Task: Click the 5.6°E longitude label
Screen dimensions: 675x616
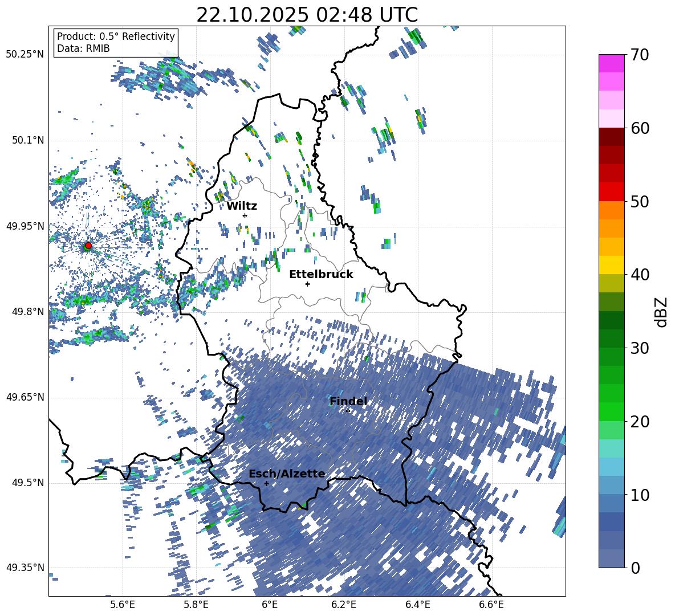Action: click(x=123, y=605)
